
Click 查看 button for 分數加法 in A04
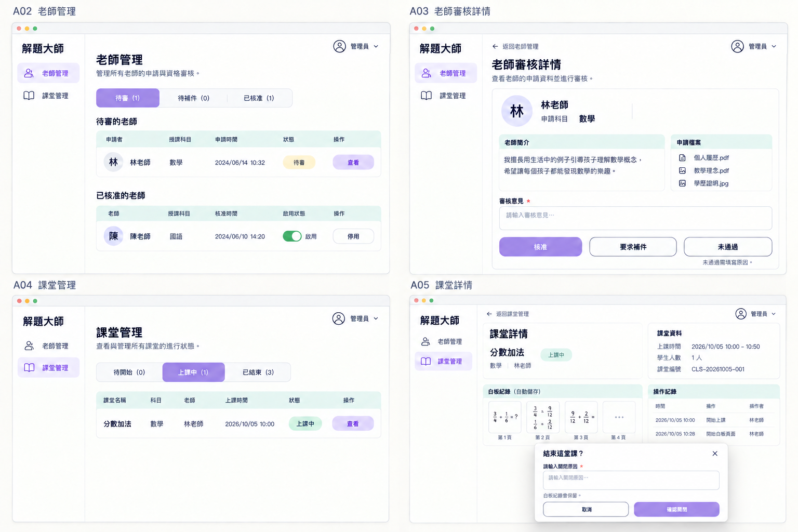click(x=353, y=423)
